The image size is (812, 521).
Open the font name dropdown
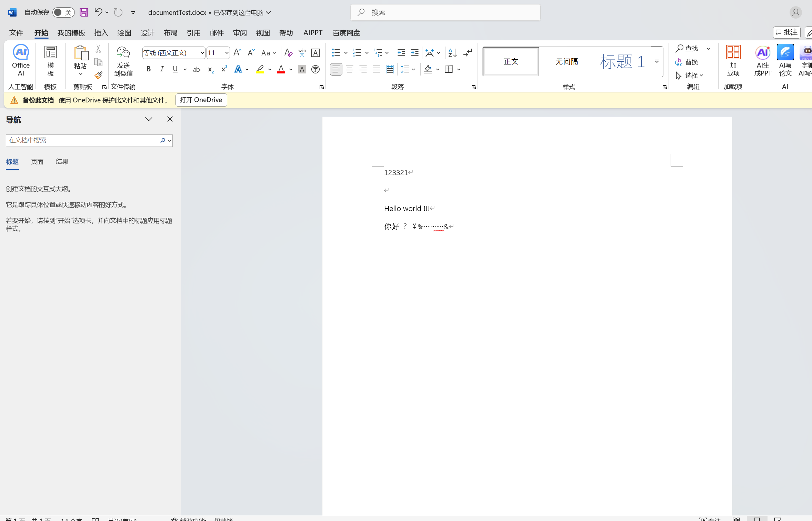(202, 53)
